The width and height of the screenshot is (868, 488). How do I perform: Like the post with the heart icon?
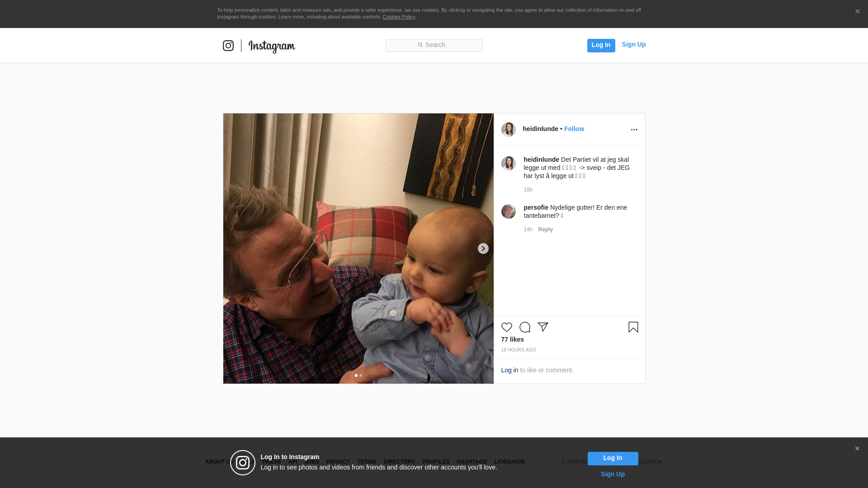[507, 327]
